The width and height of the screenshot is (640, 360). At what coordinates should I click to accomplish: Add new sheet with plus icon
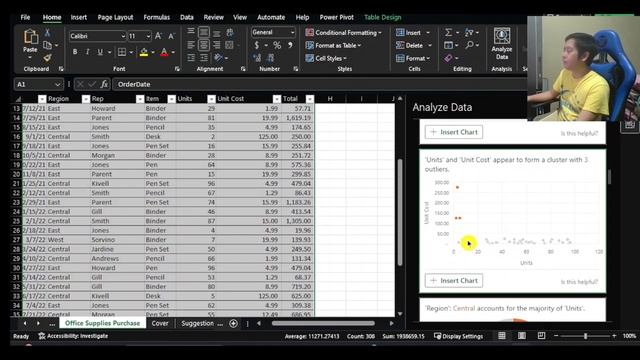point(233,323)
